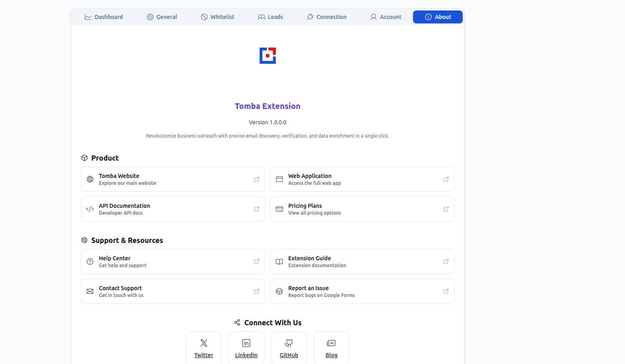Open the Help Center link title

[115, 258]
